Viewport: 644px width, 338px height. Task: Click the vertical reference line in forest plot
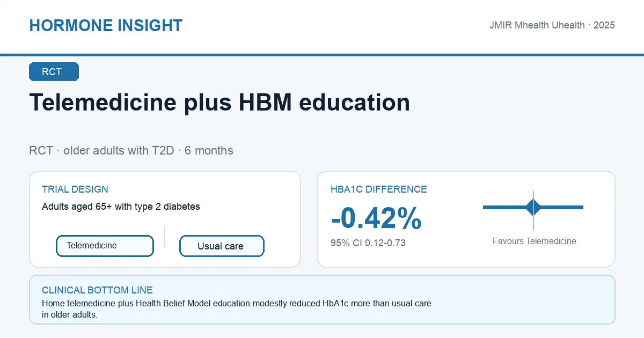click(533, 210)
